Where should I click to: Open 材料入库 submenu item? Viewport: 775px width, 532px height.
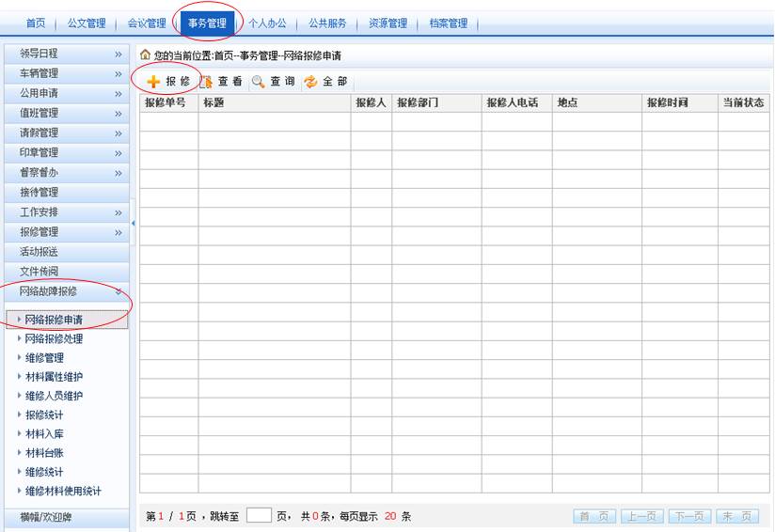coord(44,434)
